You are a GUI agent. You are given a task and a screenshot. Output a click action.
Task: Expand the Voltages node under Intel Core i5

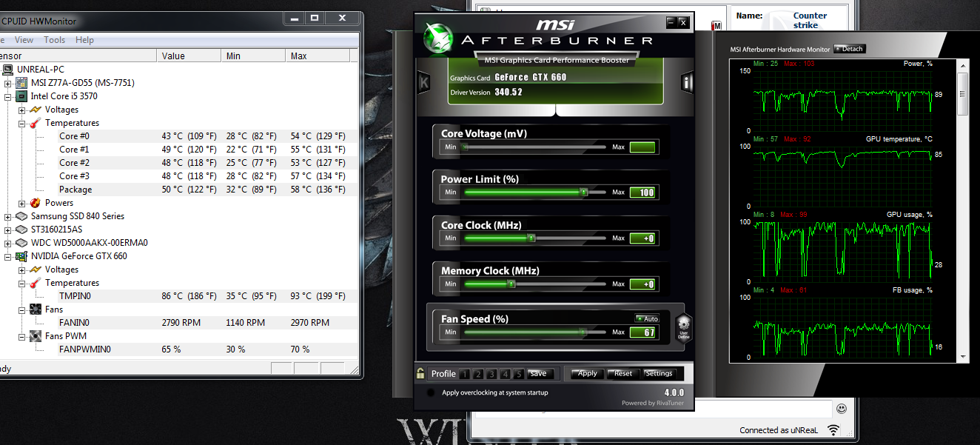[21, 110]
